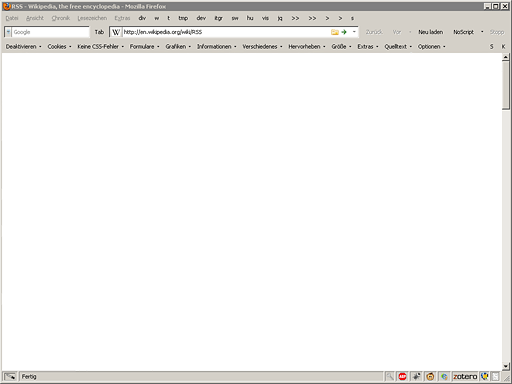
Task: Open the itgr bookmark folder
Action: (218, 18)
